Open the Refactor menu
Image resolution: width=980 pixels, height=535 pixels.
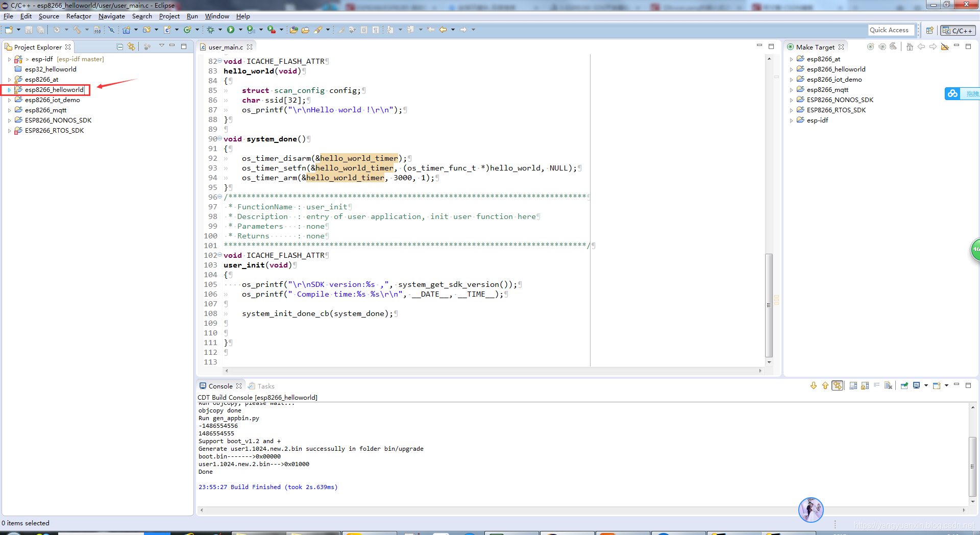coord(79,16)
